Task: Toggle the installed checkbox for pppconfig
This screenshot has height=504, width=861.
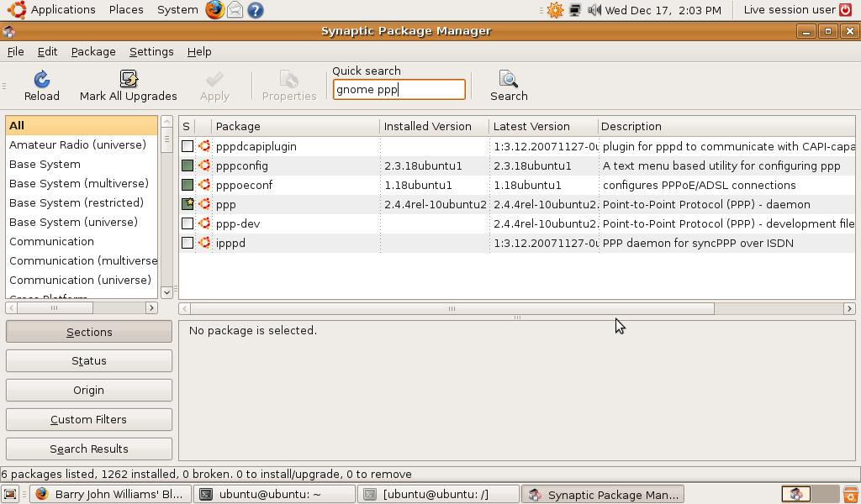Action: pyautogui.click(x=188, y=165)
